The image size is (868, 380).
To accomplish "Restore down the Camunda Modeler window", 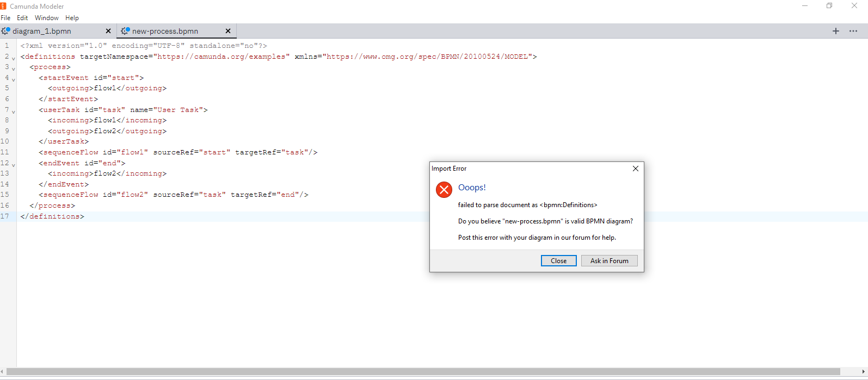I will click(829, 6).
